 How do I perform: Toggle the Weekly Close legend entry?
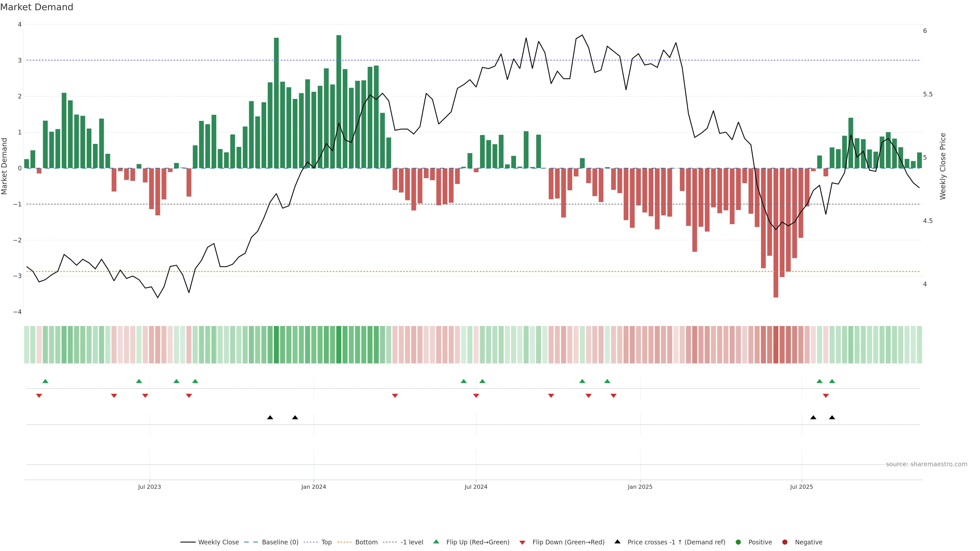point(218,542)
